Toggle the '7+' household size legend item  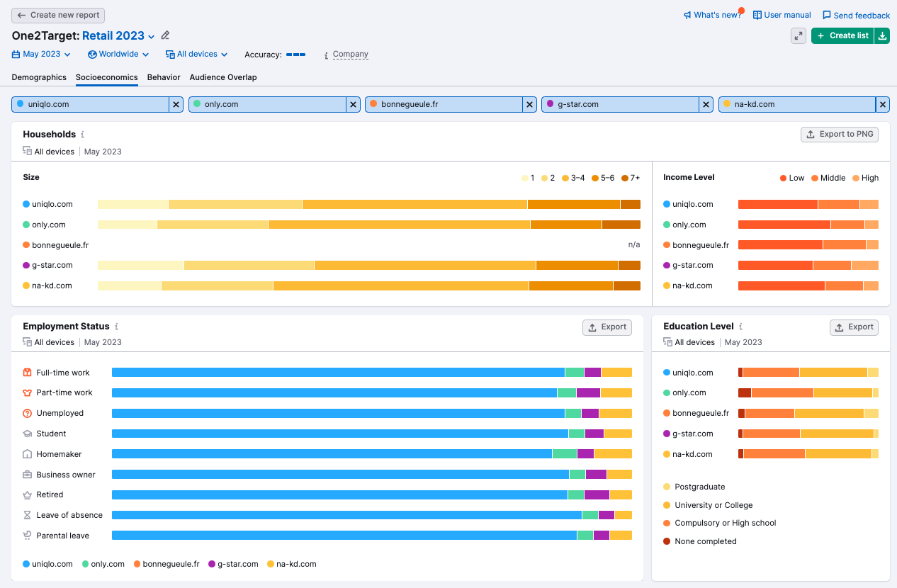[631, 178]
